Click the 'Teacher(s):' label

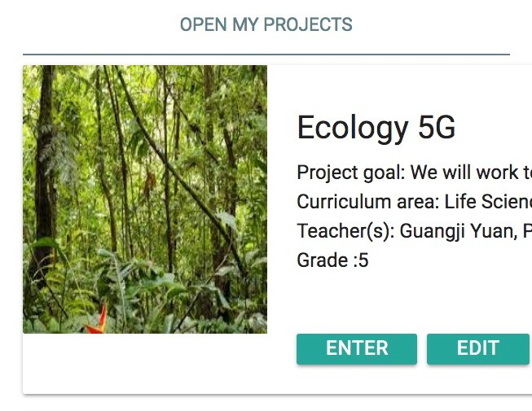(x=345, y=231)
